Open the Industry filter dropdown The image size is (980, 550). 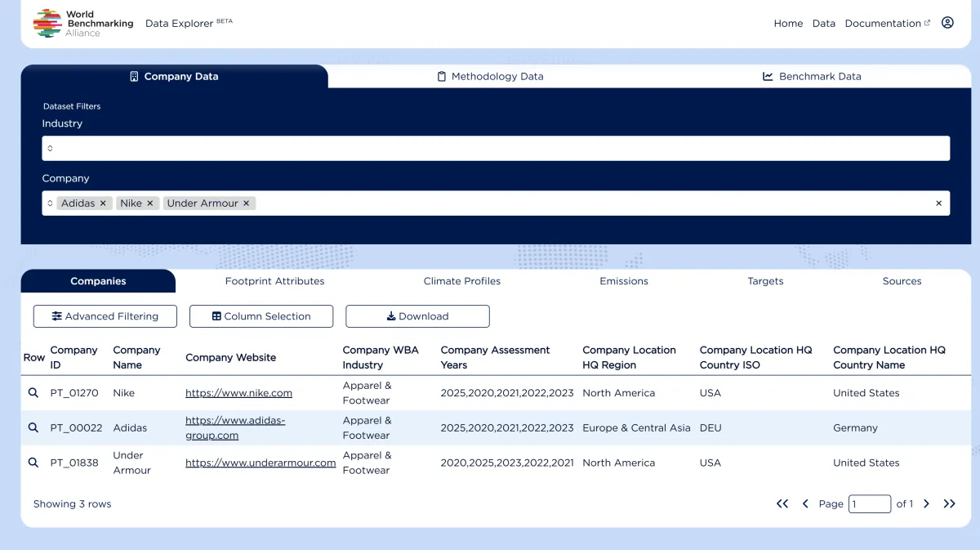pos(496,148)
